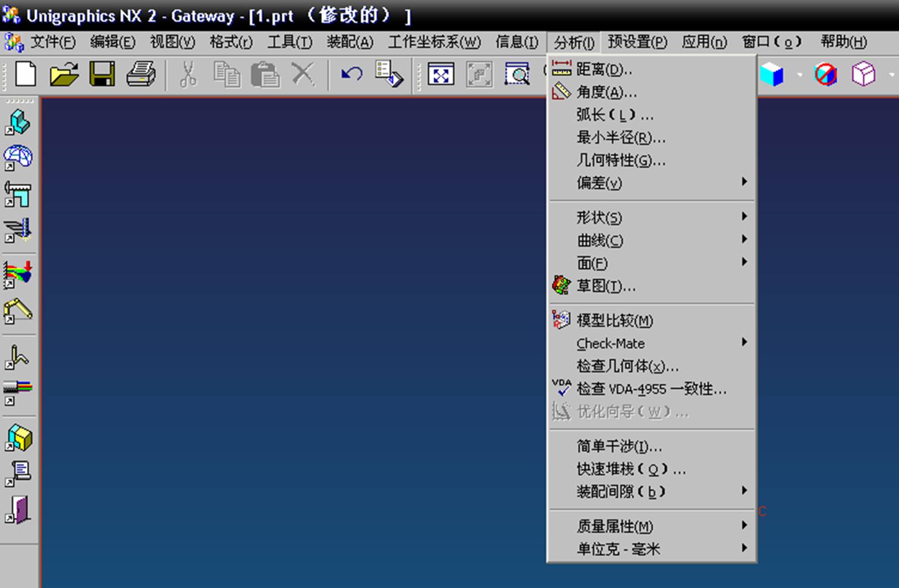Viewport: 899px width, 588px height.
Task: Click the Open folder icon
Action: click(x=63, y=75)
